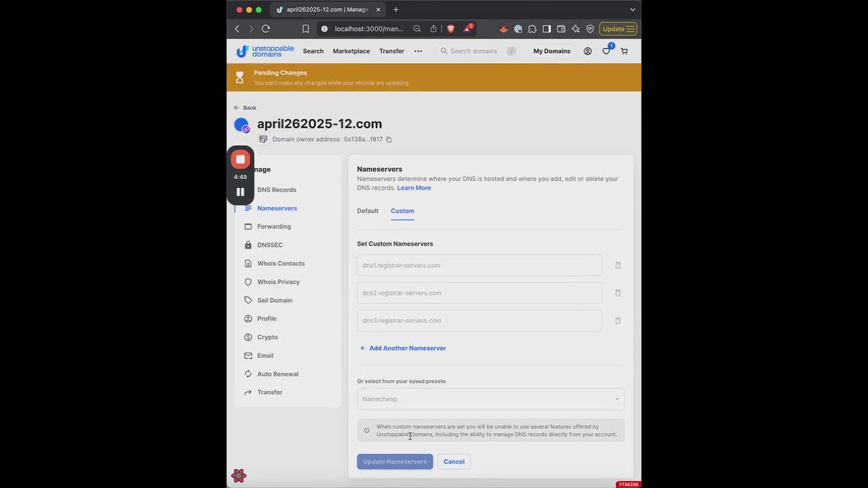Open the extensions puzzle icon

pos(532,28)
